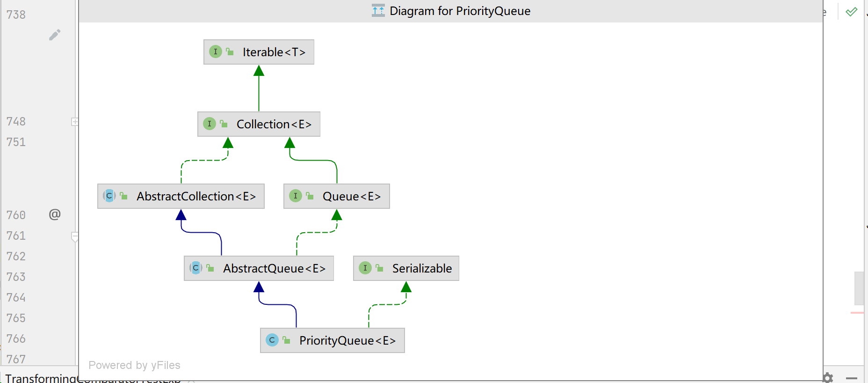The height and width of the screenshot is (383, 868).
Task: Click the PriorityQueue<E> class icon
Action: tap(272, 340)
